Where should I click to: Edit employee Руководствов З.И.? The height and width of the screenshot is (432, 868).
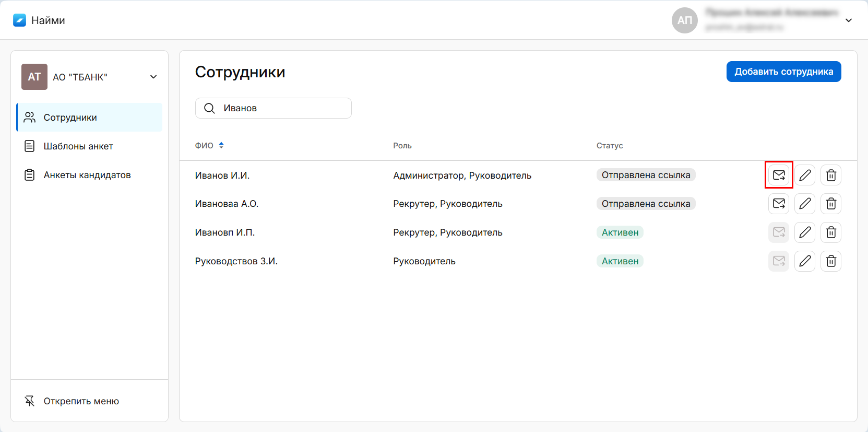pos(805,261)
